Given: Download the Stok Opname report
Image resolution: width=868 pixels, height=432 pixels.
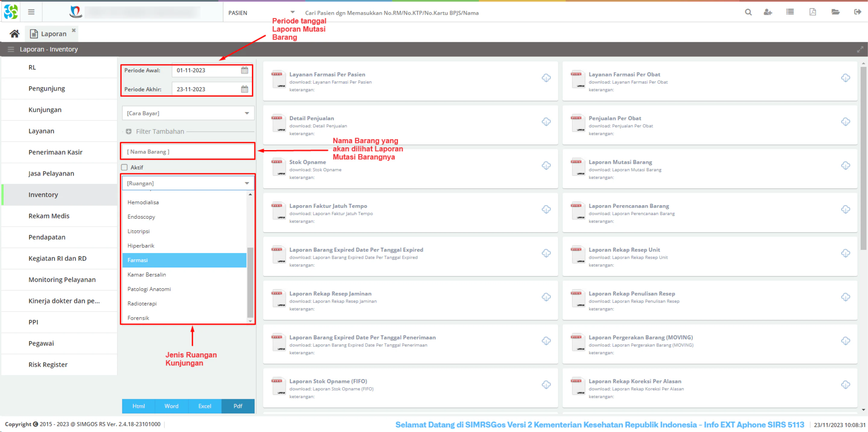Looking at the screenshot, I should (546, 166).
